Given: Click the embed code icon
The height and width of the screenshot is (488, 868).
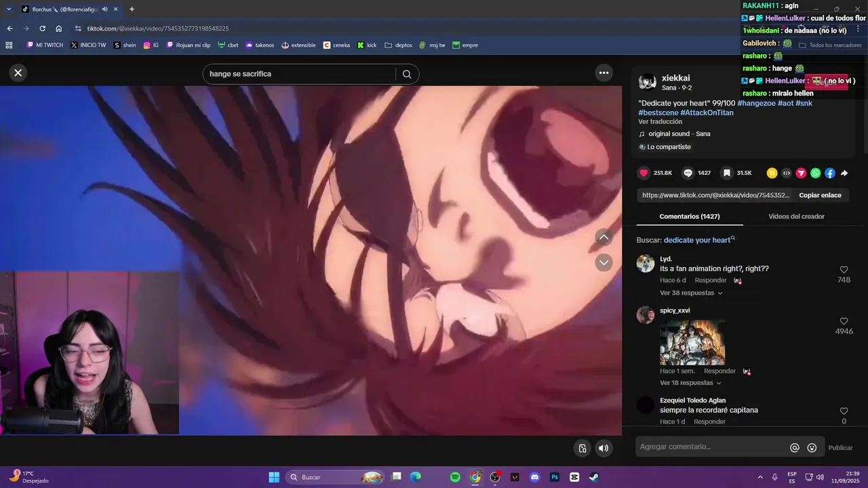Looking at the screenshot, I should (x=786, y=173).
